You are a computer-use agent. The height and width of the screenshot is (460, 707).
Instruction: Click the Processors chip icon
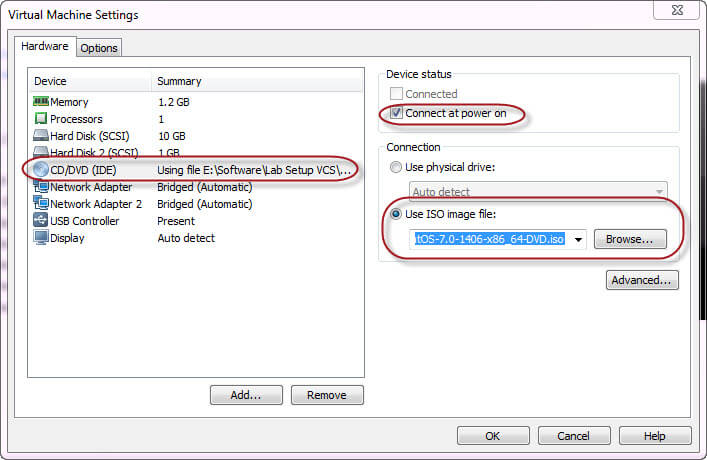coord(41,119)
